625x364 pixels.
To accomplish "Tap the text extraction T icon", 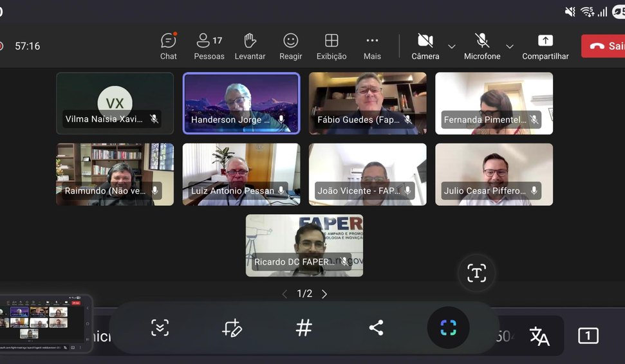I will pos(476,273).
